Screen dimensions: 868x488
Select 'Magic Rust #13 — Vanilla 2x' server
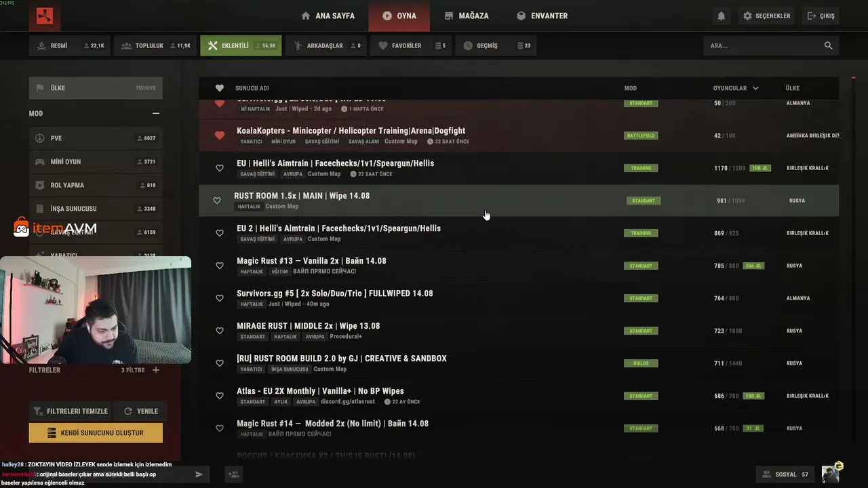point(519,266)
